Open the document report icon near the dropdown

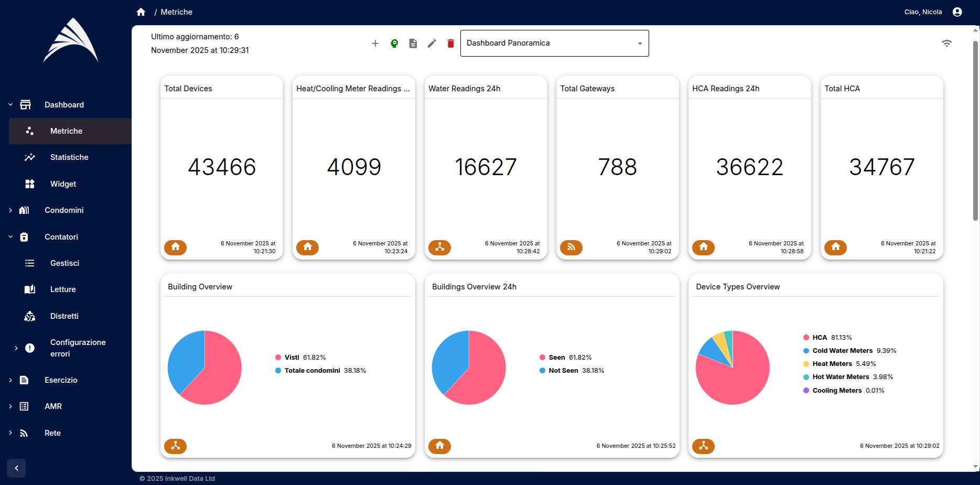pos(413,44)
